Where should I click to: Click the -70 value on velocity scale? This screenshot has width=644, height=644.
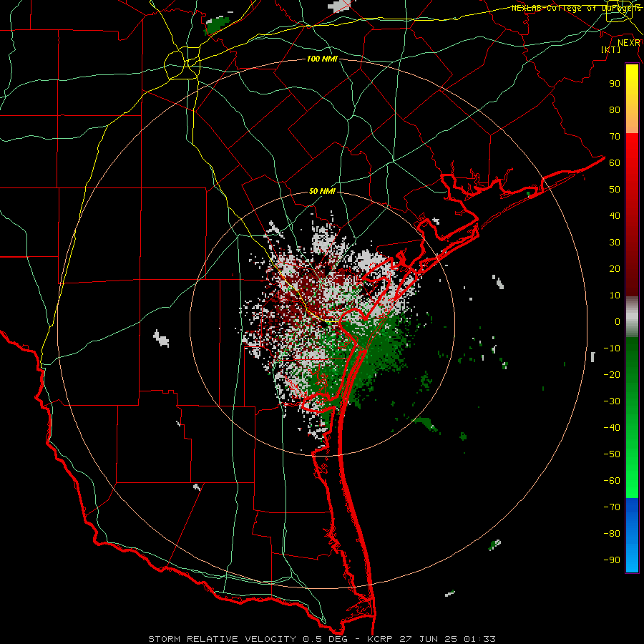tap(612, 507)
